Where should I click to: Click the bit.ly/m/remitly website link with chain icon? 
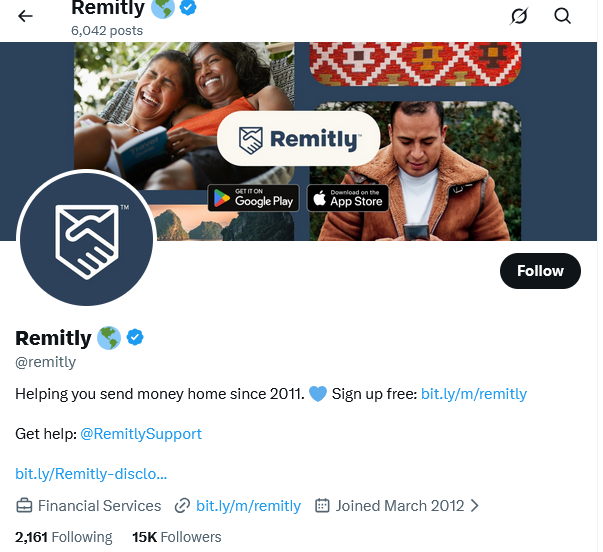[x=248, y=505]
